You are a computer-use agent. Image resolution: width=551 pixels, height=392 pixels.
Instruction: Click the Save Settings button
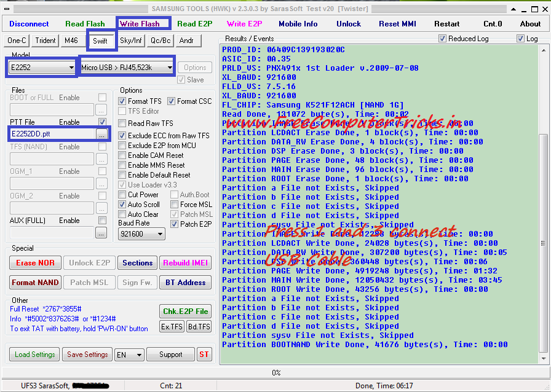point(87,355)
